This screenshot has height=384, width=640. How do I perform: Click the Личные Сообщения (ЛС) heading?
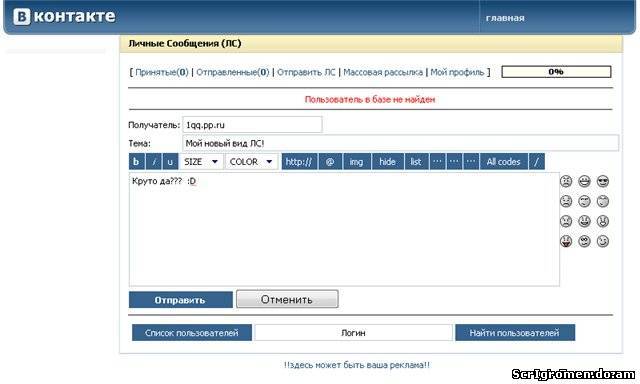tap(185, 43)
